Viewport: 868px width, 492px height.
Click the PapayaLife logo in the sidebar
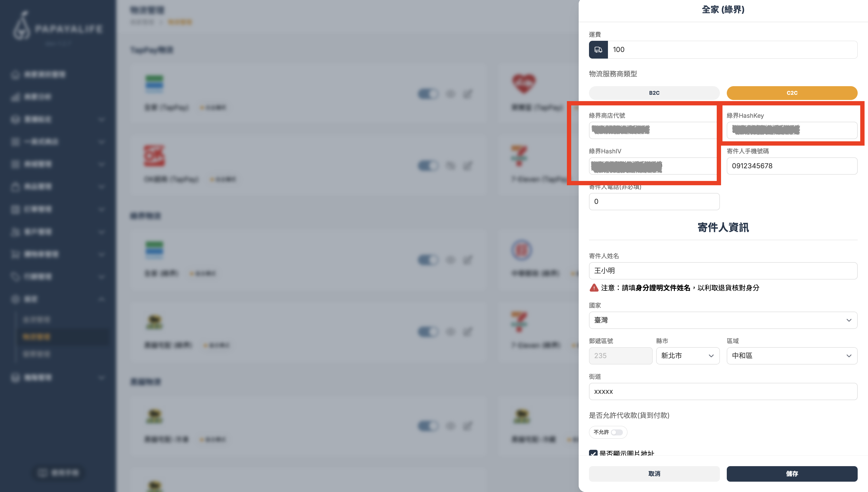pos(57,26)
